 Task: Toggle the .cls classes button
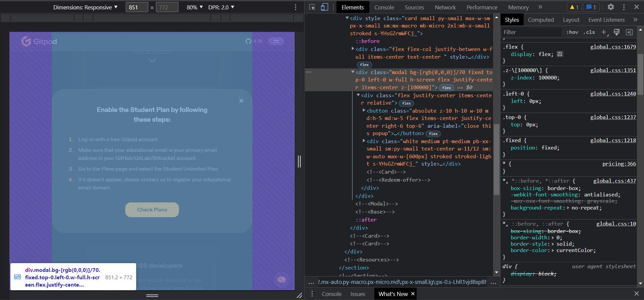589,32
